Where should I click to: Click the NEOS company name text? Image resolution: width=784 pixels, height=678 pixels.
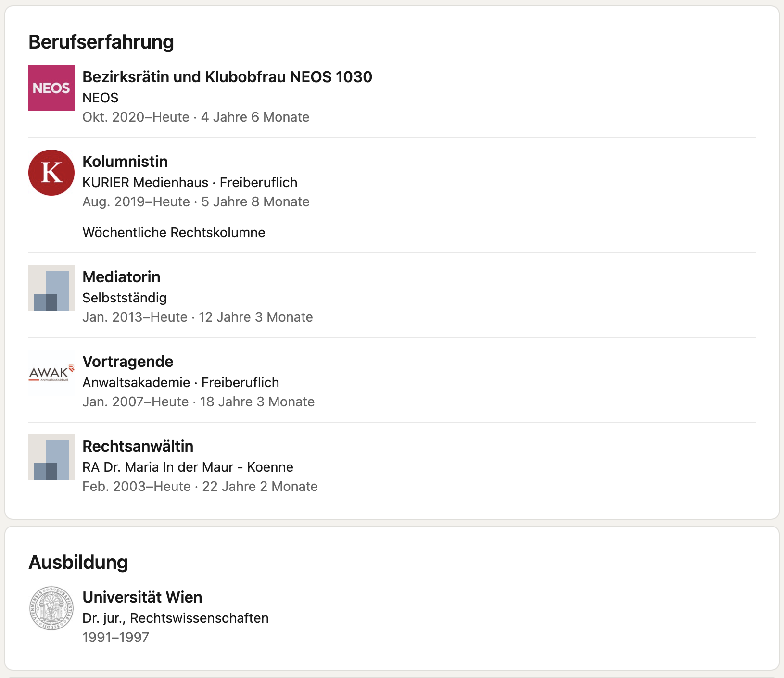click(100, 98)
